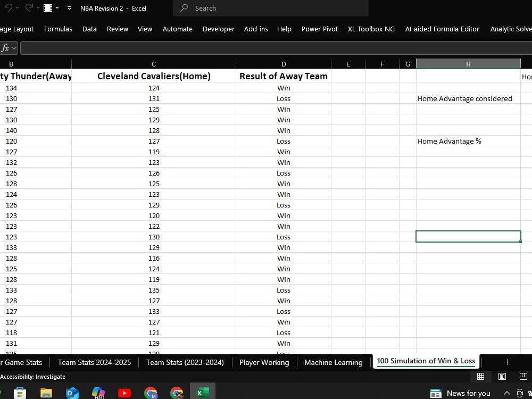Open the Analytic Solver tab
This screenshot has height=399, width=532.
tap(511, 29)
